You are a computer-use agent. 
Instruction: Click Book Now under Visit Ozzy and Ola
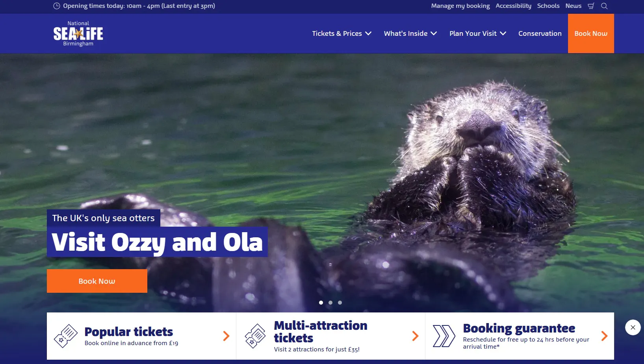click(97, 281)
